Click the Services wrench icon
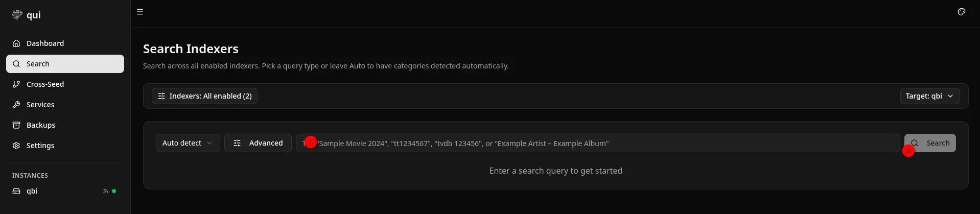Screen dimensions: 980x214 point(16,105)
